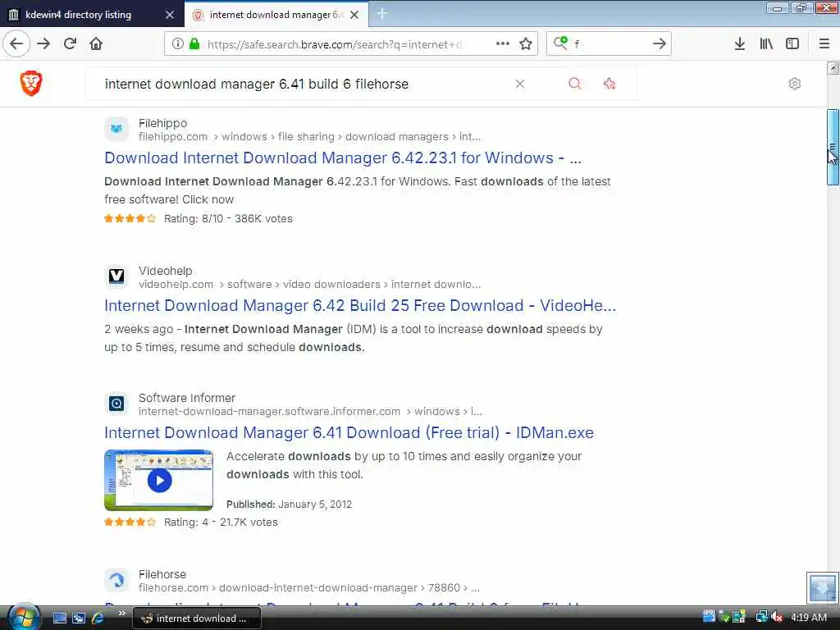The width and height of the screenshot is (840, 630).
Task: Click the 4:19 AM taskbar clock
Action: pyautogui.click(x=808, y=618)
